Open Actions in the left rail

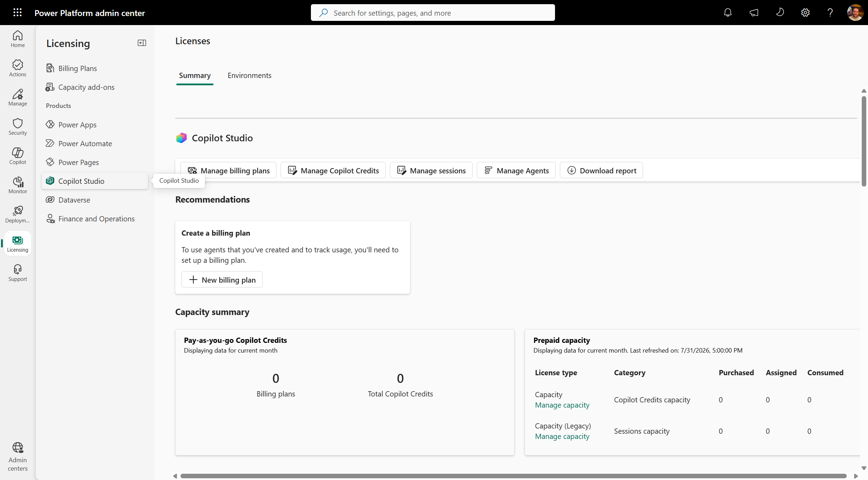18,68
